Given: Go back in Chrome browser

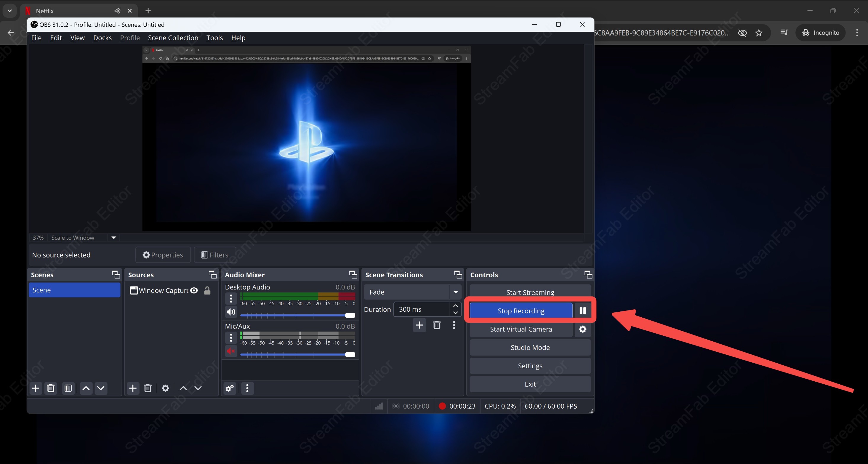Looking at the screenshot, I should point(11,33).
